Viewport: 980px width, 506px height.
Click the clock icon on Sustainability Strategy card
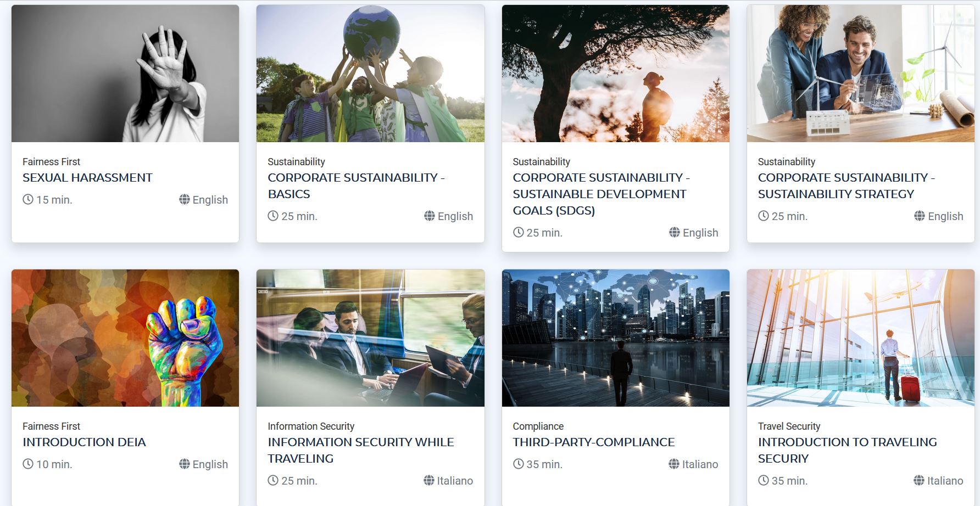(x=764, y=216)
